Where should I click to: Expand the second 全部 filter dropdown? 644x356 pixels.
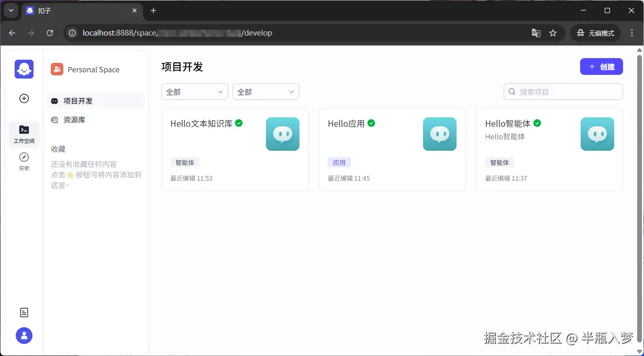[265, 91]
